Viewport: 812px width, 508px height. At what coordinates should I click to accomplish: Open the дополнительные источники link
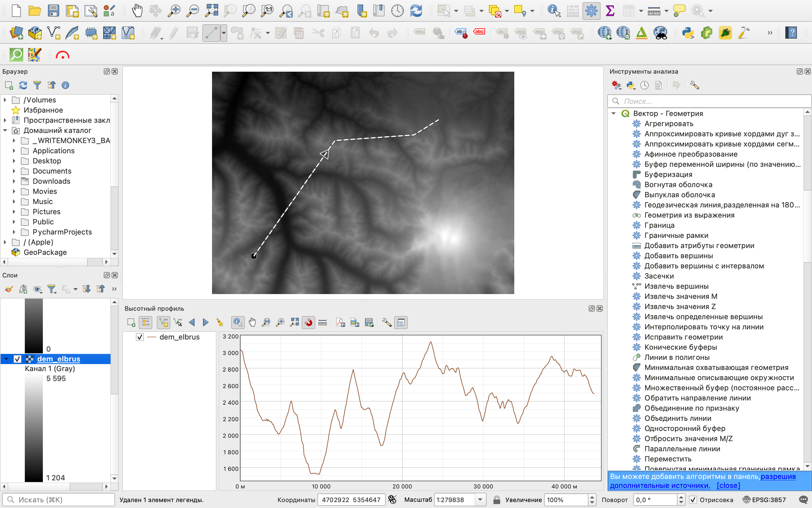coord(660,485)
